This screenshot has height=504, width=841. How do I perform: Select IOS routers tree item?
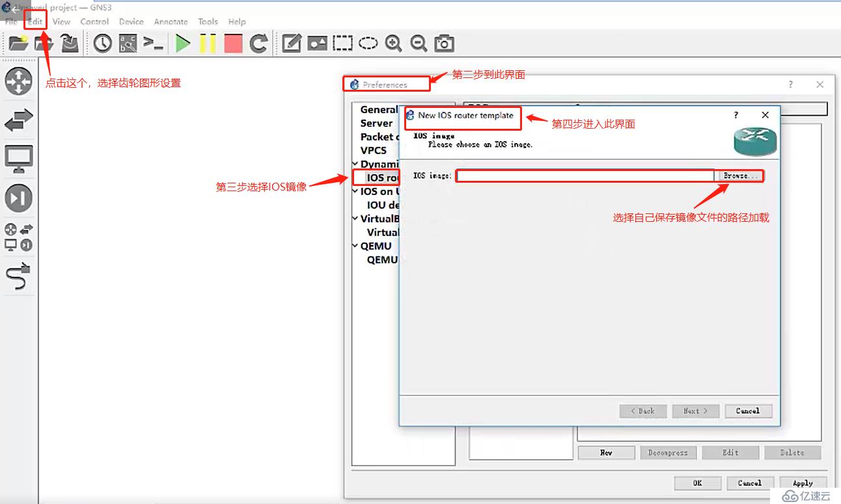pos(383,178)
